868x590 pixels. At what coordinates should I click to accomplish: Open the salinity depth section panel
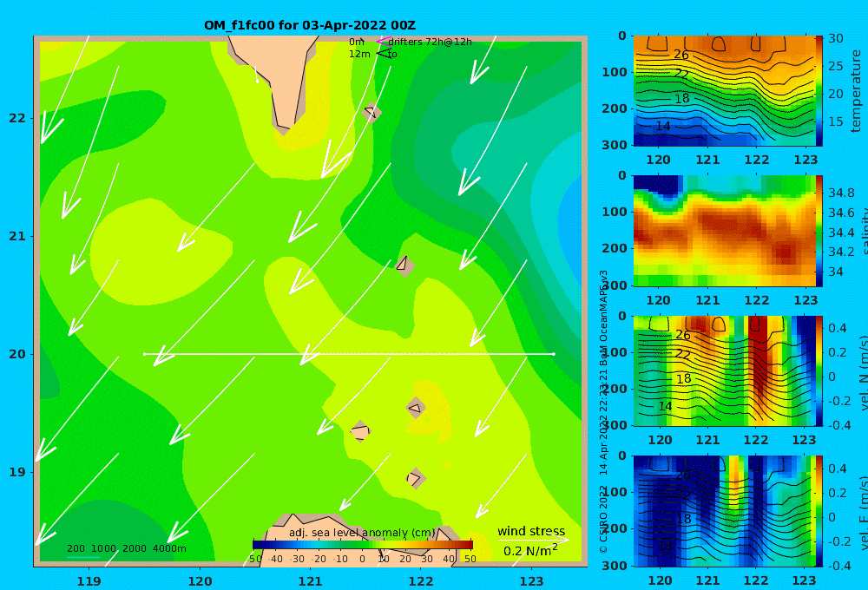724,232
